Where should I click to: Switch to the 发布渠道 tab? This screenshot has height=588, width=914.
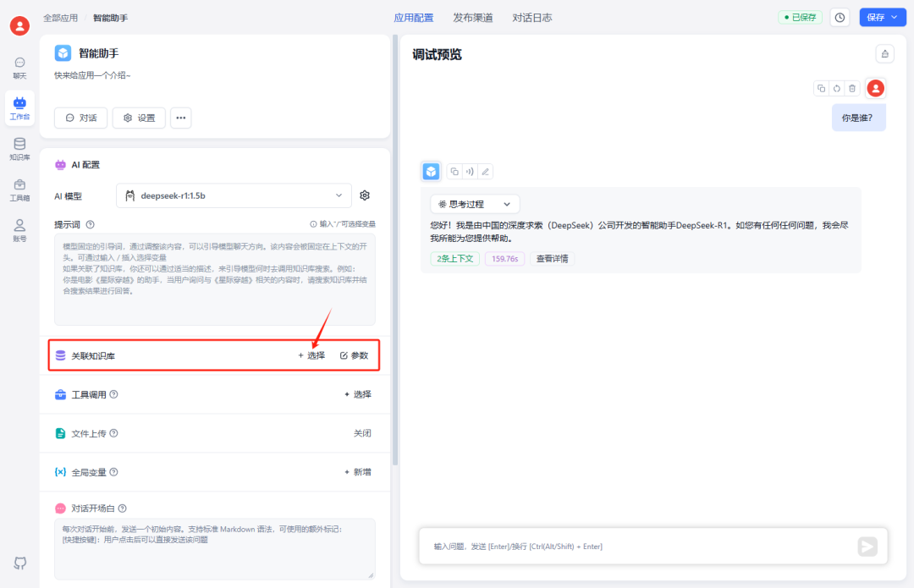click(473, 18)
